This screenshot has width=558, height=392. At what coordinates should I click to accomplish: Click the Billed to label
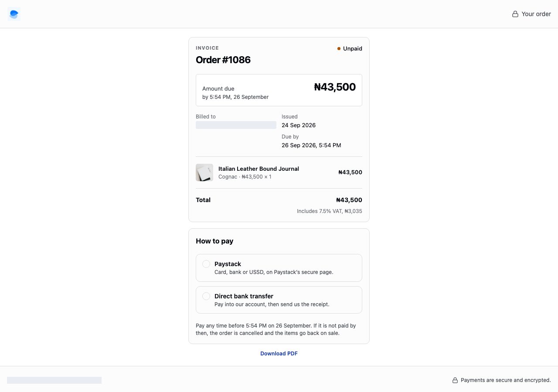pos(206,116)
